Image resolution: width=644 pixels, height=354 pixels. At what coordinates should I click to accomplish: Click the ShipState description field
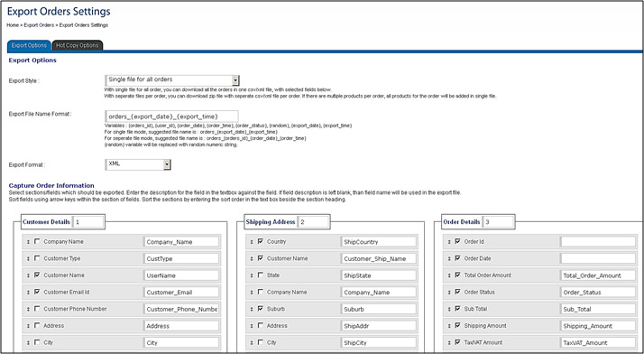pyautogui.click(x=379, y=275)
